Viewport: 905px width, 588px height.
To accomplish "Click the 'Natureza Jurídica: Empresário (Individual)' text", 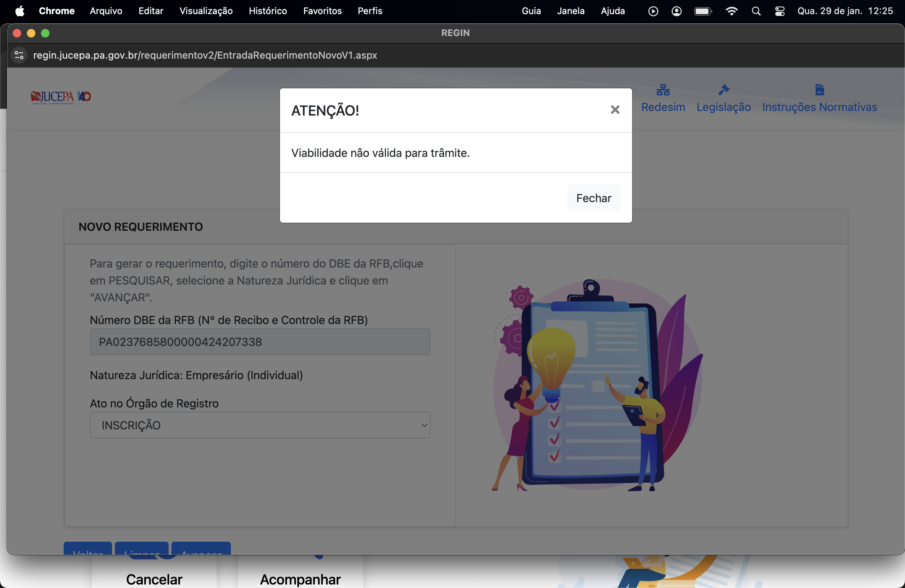I will tap(196, 375).
